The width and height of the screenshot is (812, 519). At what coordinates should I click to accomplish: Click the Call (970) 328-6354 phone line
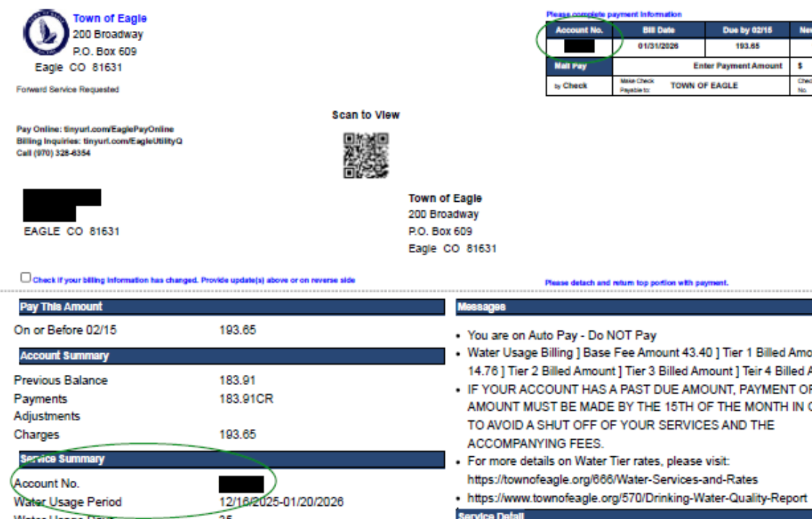click(53, 153)
